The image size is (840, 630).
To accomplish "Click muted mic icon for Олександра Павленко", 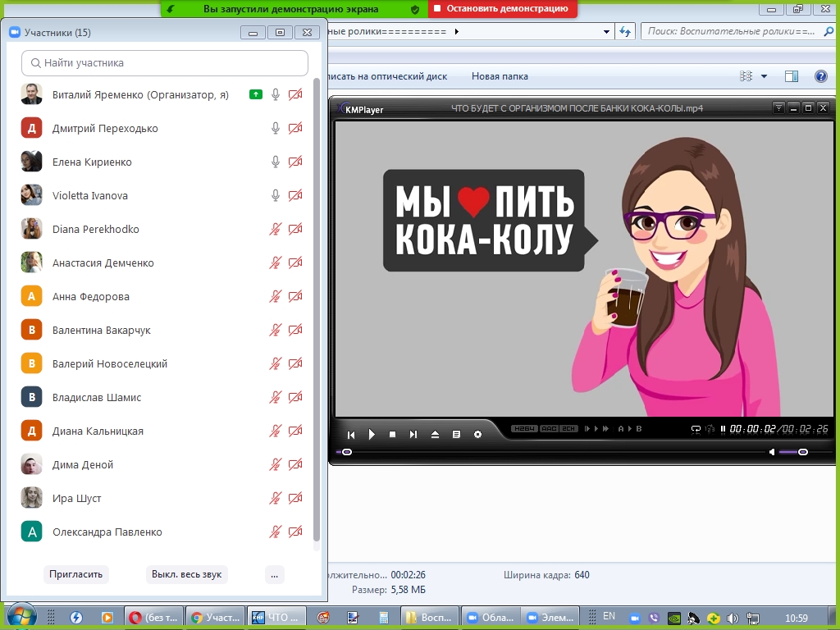I will point(276,532).
